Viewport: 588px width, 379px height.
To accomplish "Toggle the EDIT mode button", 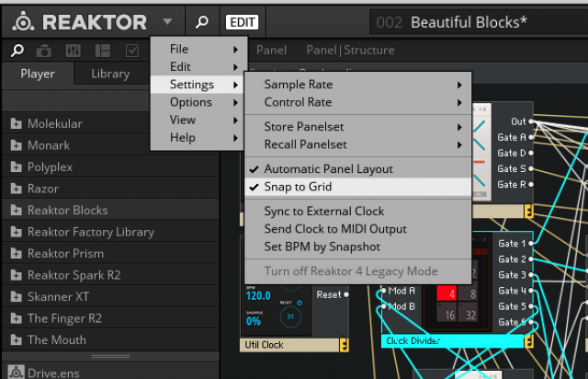I will coord(242,21).
